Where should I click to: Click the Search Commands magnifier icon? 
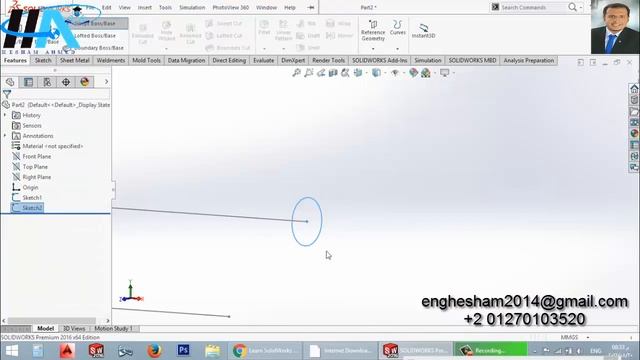[x=572, y=7]
